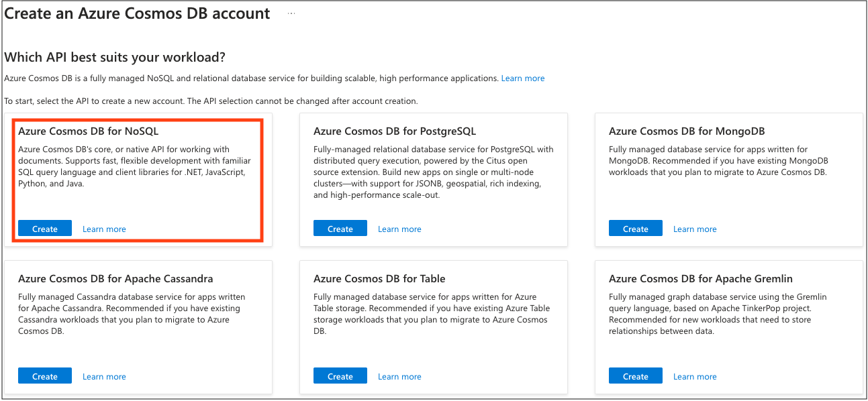Select the Azure Cosmos DB for PostgreSQL card title
Viewport: 868px width, 401px height.
pos(395,131)
